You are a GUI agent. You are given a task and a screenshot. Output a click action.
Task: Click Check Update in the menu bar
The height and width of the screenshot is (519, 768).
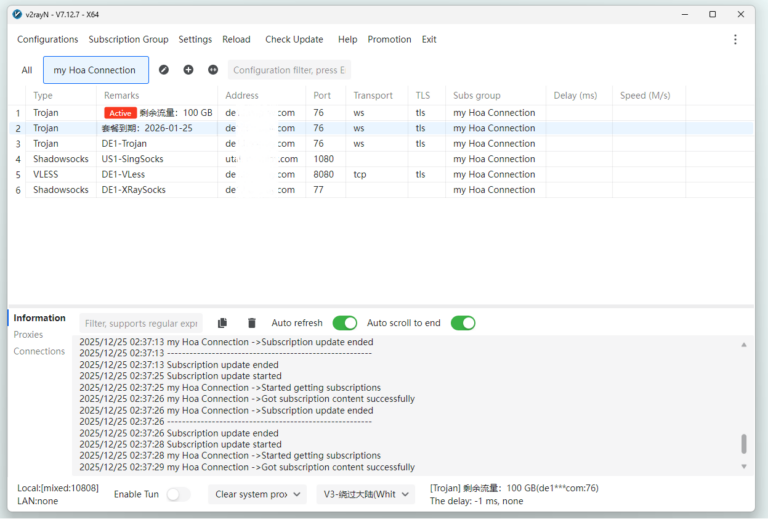pyautogui.click(x=294, y=40)
